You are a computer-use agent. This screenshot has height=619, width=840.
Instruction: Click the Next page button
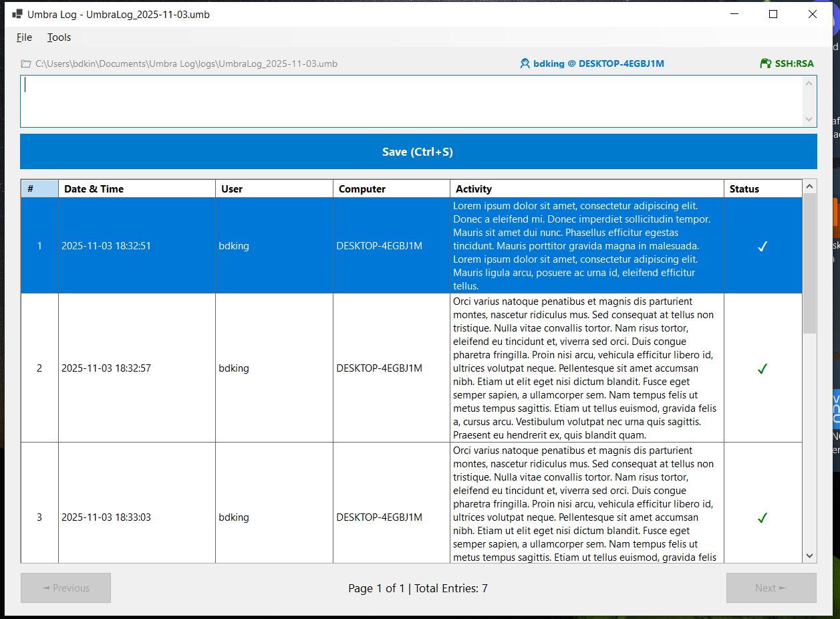(771, 588)
